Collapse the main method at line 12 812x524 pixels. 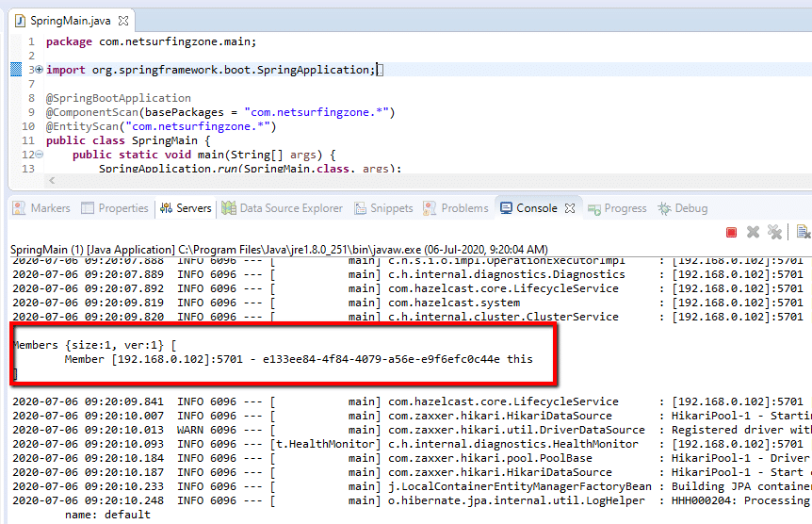(x=39, y=155)
